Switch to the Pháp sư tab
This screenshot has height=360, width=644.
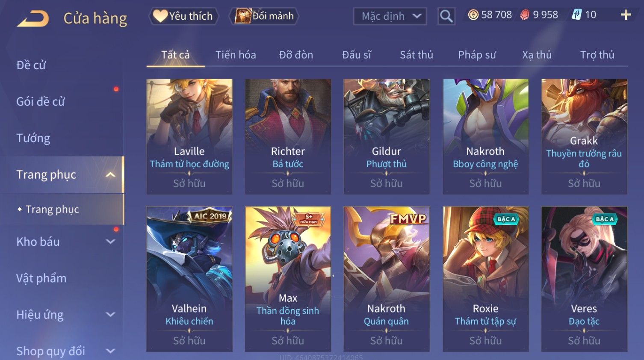477,55
